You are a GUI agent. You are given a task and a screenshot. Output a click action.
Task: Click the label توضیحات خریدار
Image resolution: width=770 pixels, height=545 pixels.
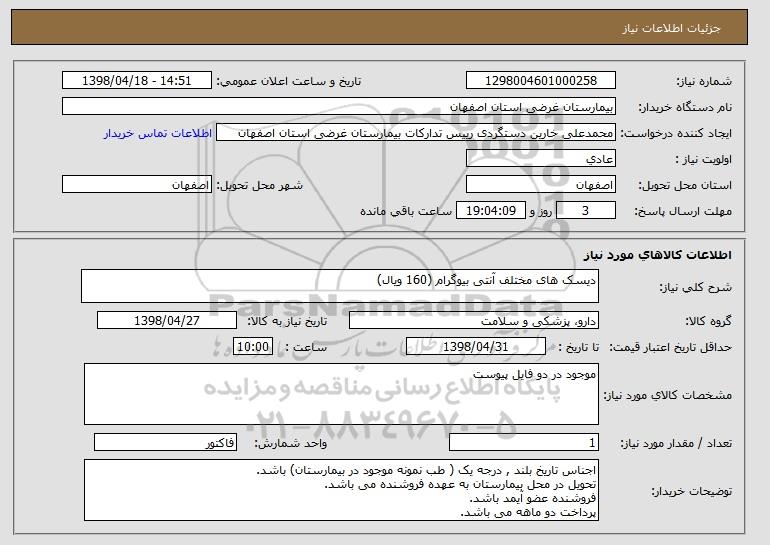click(x=691, y=491)
